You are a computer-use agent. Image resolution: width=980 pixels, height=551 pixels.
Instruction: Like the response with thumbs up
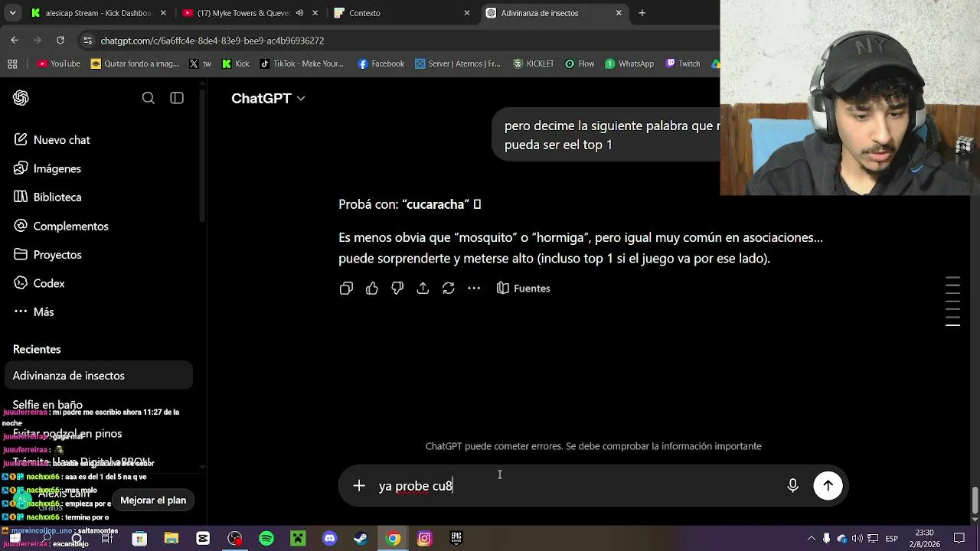tap(372, 289)
